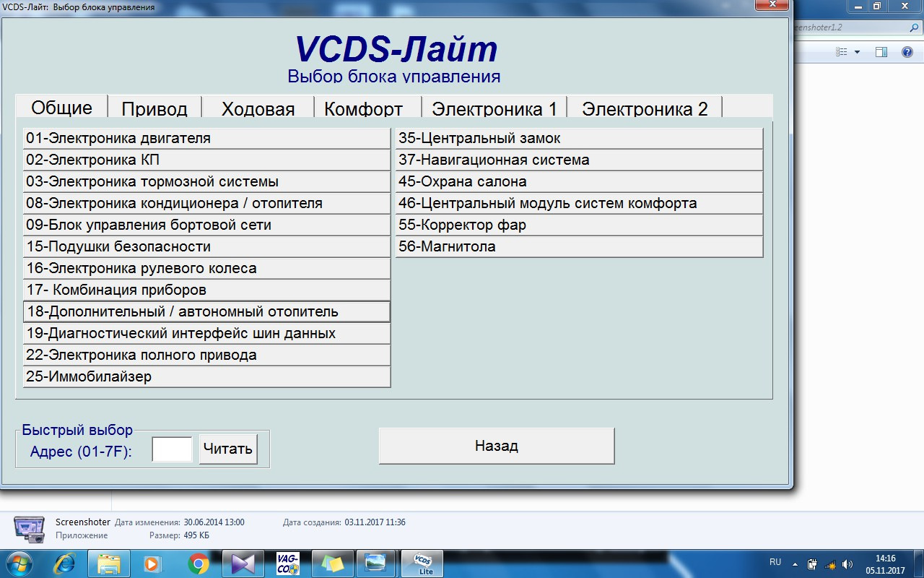Click the Читать button
Viewport: 924px width, 578px height.
pyautogui.click(x=228, y=449)
